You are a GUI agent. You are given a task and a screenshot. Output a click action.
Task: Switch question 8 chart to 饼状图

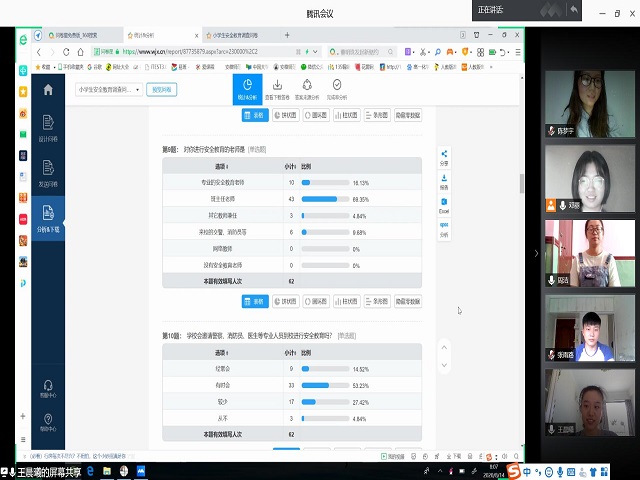click(x=287, y=300)
